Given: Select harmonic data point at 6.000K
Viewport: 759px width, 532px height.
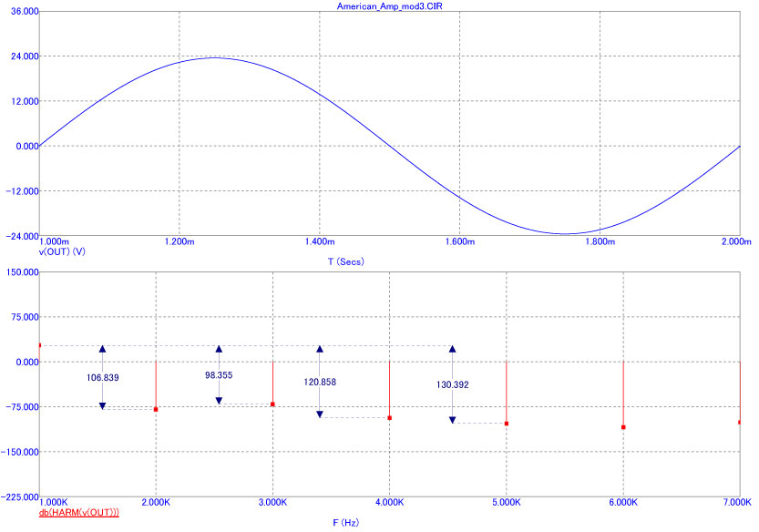Looking at the screenshot, I should point(623,427).
